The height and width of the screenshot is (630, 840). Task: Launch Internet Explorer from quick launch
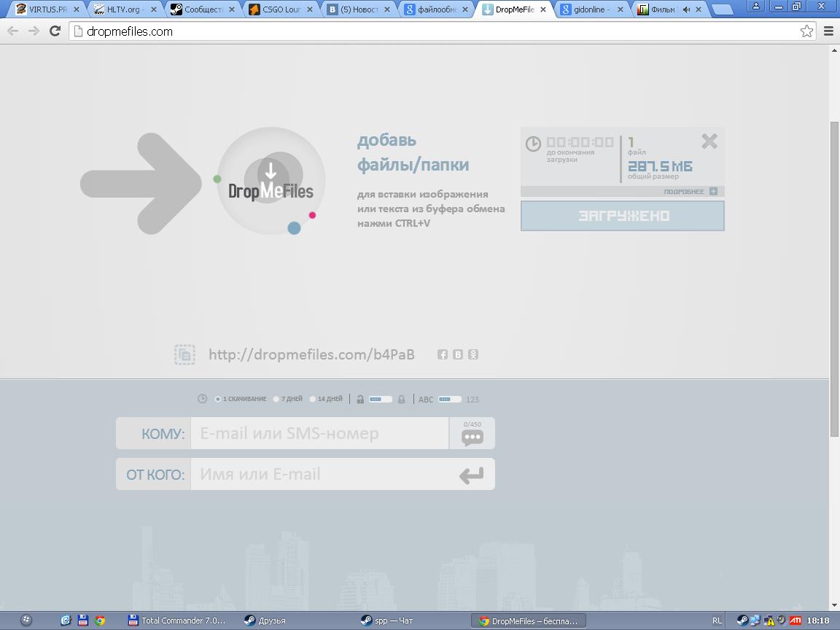click(66, 621)
